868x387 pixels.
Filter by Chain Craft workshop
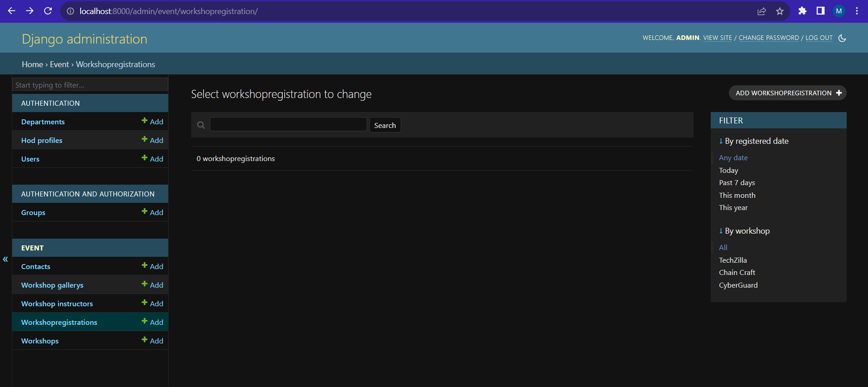click(737, 273)
